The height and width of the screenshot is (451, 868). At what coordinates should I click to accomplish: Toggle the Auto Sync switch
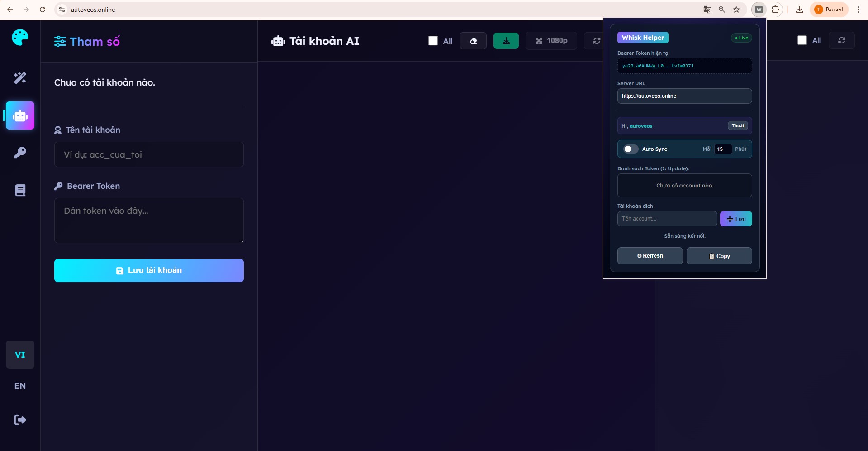631,149
